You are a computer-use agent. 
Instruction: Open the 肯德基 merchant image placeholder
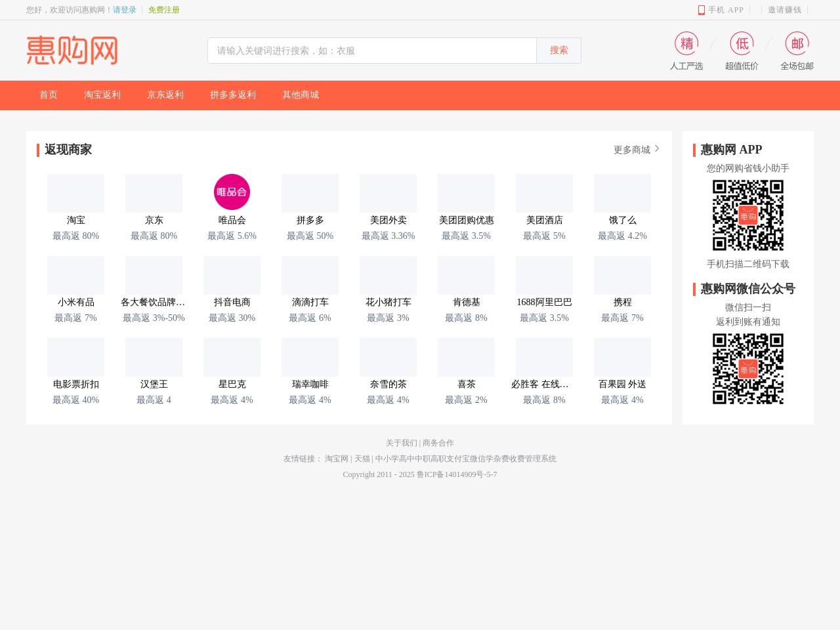click(x=466, y=275)
